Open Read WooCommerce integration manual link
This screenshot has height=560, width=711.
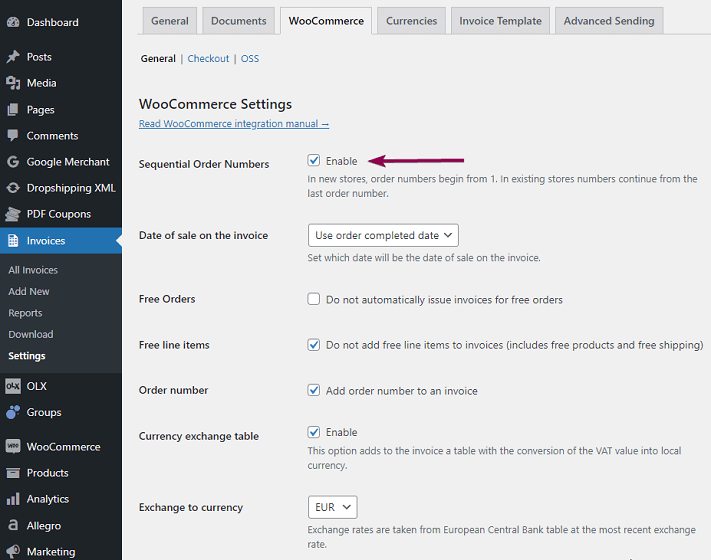point(234,124)
